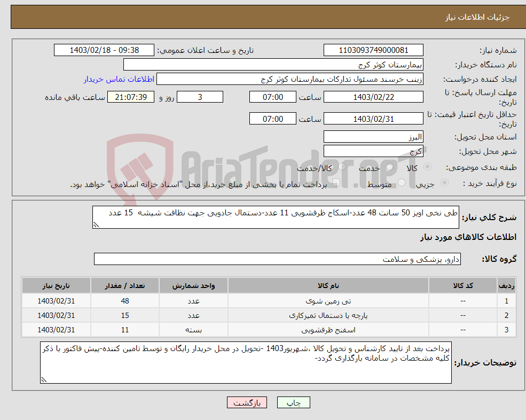Click the تاریخ نیاز column header
This screenshot has width=526, height=420.
point(56,285)
